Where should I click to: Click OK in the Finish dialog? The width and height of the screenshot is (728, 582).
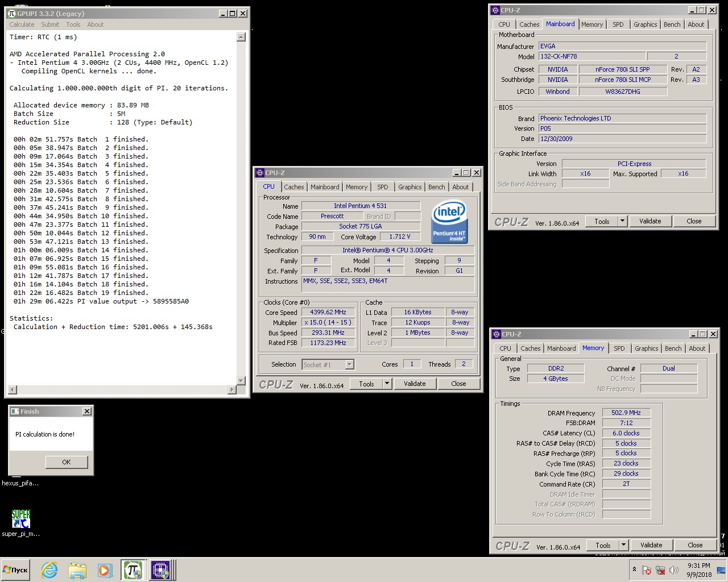click(67, 462)
